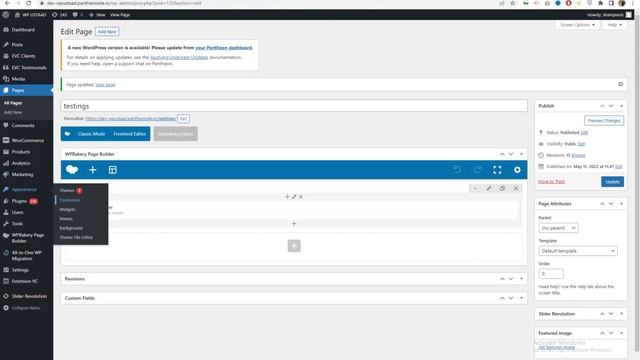The width and height of the screenshot is (640, 360).
Task: Switch to Classic Mode editor
Action: point(91,134)
